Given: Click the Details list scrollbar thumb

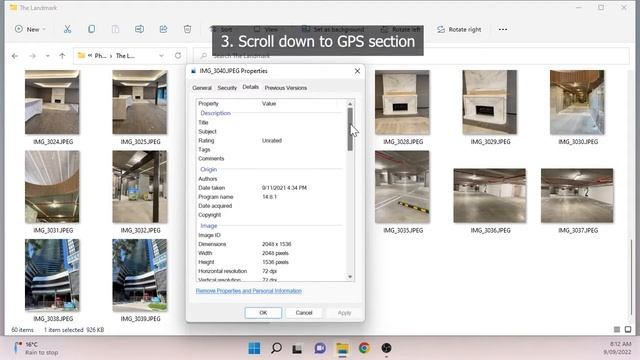Looking at the screenshot, I should pyautogui.click(x=350, y=129).
